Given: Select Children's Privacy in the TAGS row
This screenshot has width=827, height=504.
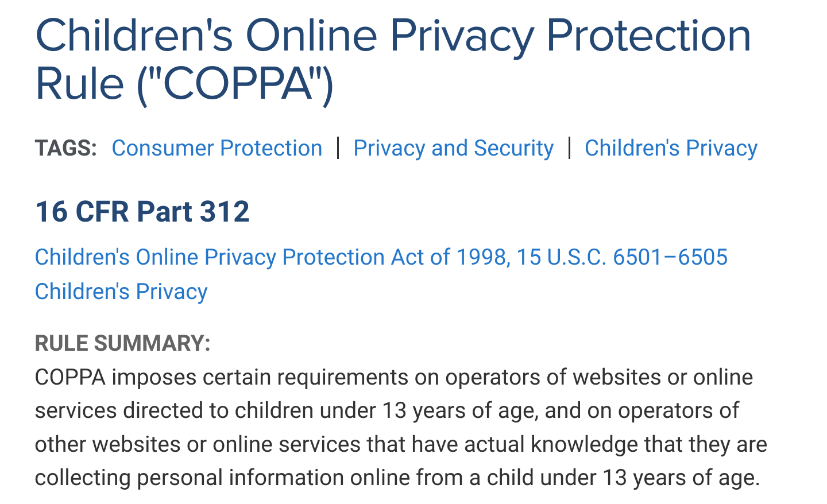Looking at the screenshot, I should (671, 148).
